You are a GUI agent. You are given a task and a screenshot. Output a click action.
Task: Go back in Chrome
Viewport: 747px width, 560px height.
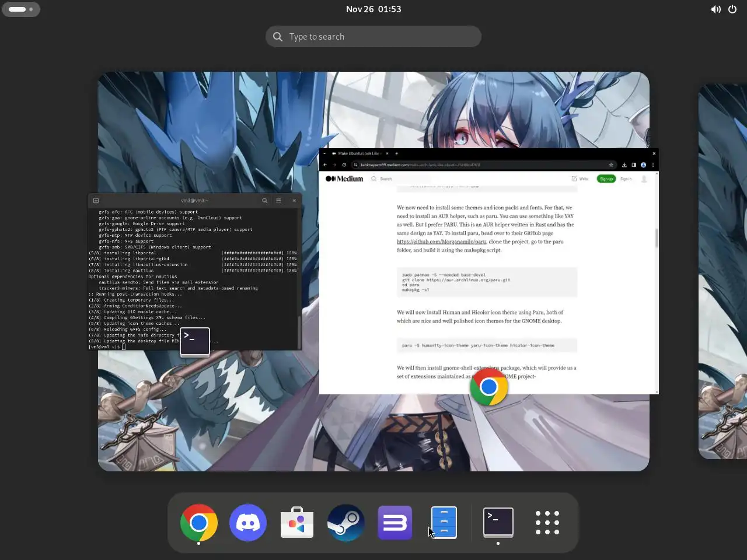pos(325,165)
